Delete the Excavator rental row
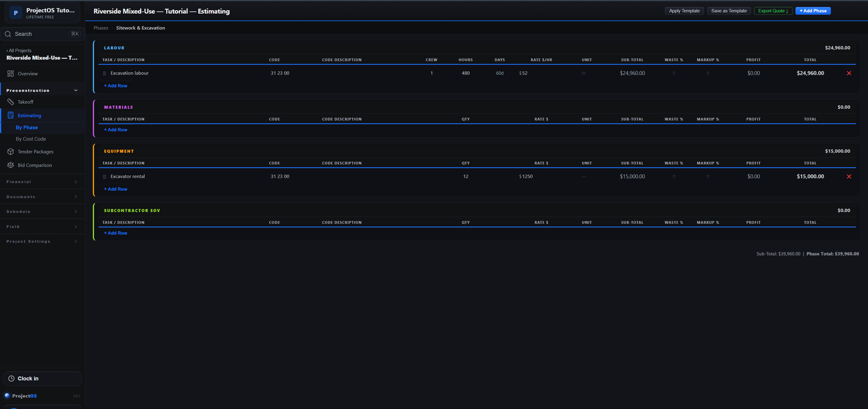 [x=849, y=176]
